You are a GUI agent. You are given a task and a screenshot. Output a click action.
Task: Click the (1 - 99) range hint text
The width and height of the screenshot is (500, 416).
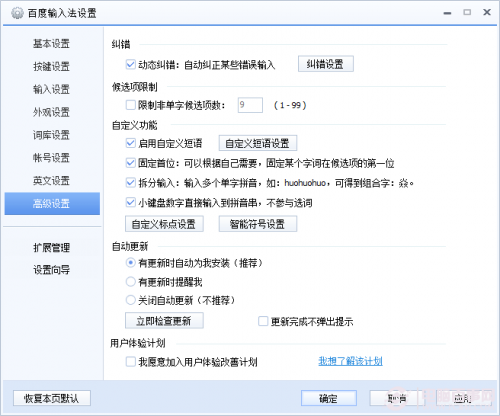pyautogui.click(x=290, y=105)
